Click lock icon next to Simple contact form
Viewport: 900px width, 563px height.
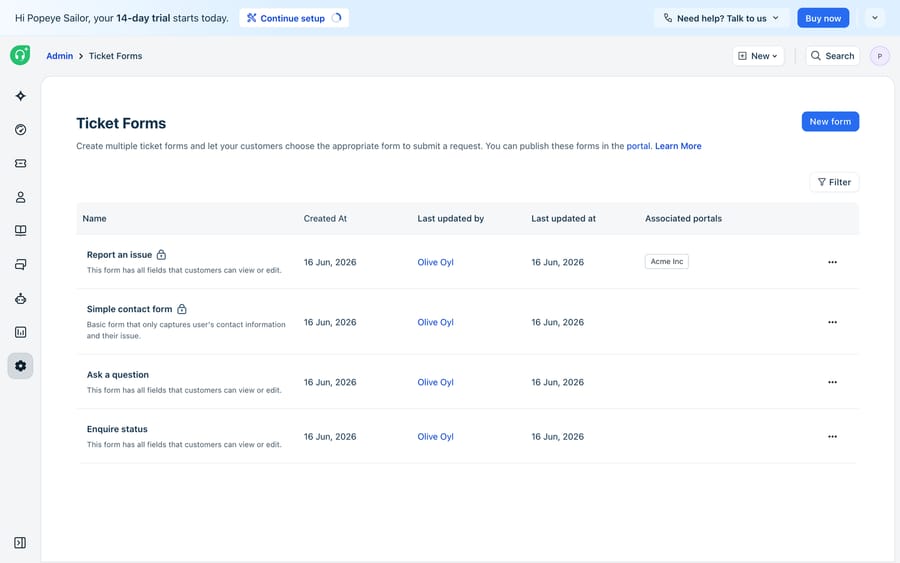182,309
